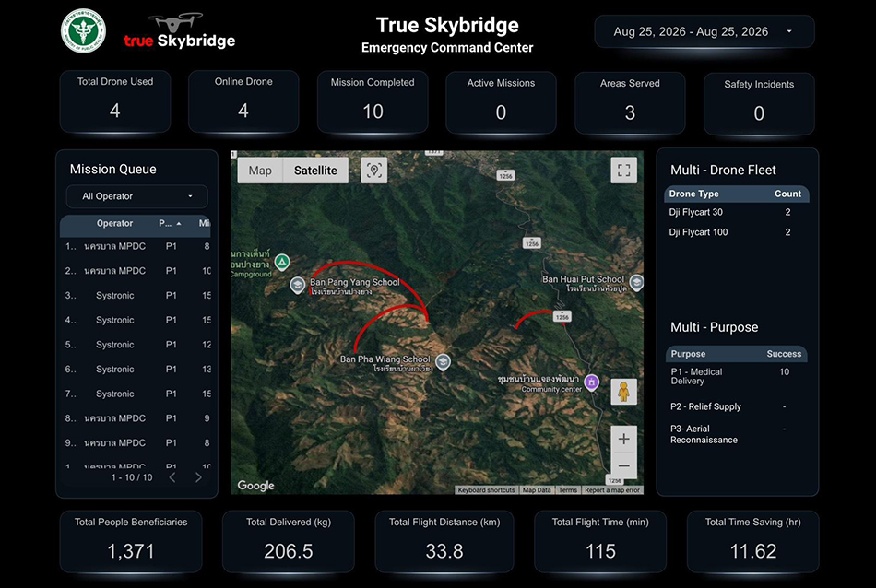Select the P3- Aerial Reconnaissance row

737,434
